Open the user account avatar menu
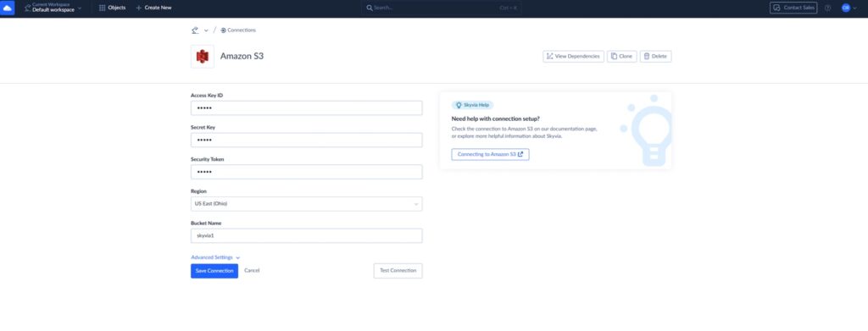 coord(849,8)
